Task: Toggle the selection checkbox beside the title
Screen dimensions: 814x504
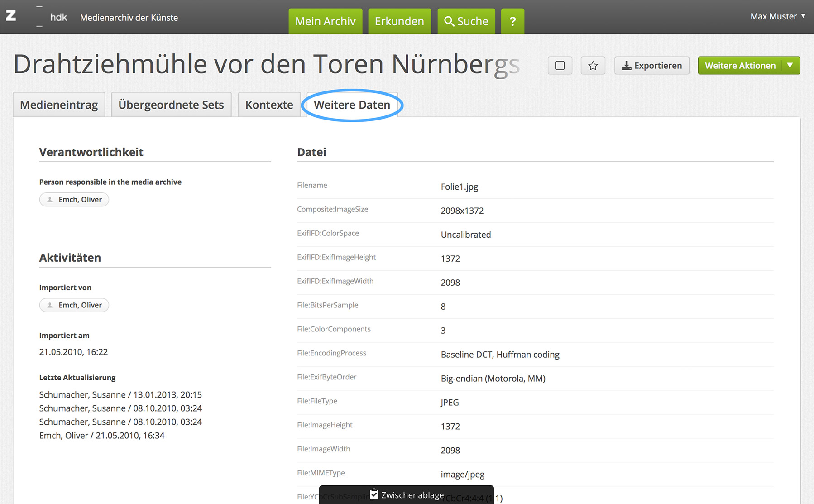Action: pos(560,66)
